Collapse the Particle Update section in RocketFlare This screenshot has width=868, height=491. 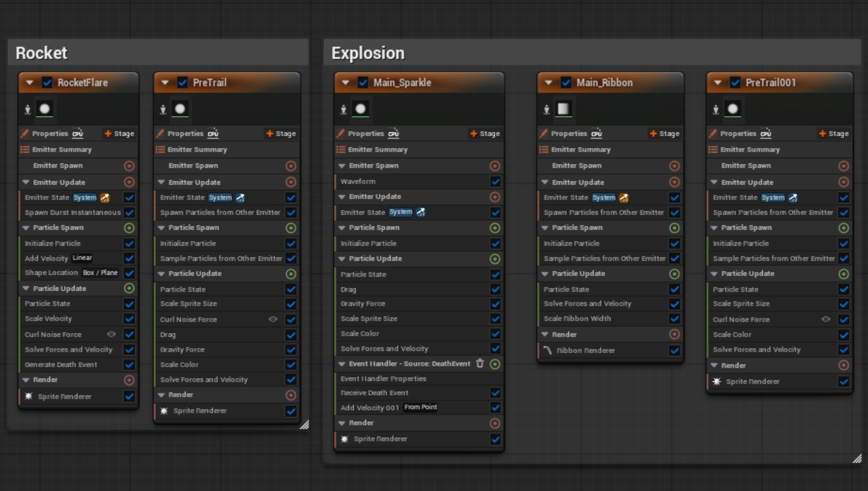(26, 288)
